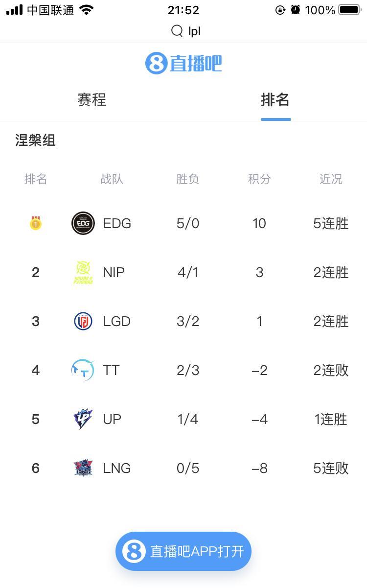Viewport: 367px width, 588px height.
Task: Tap the 积分 column header
Action: (259, 179)
